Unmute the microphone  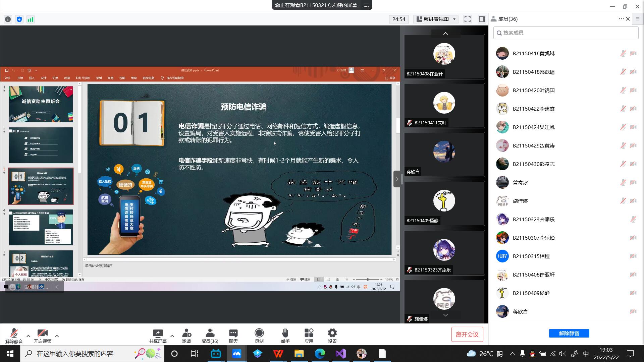[14, 334]
